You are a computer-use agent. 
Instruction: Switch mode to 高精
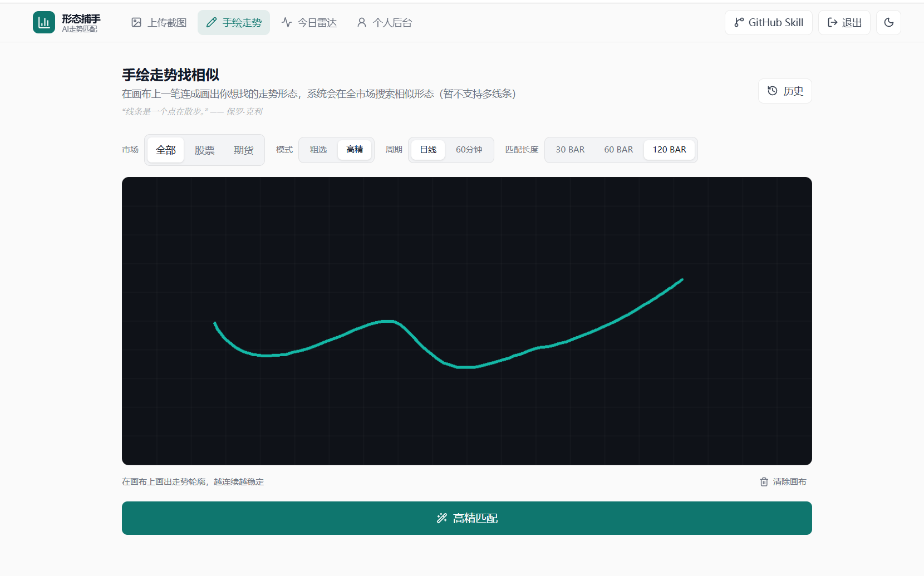355,150
